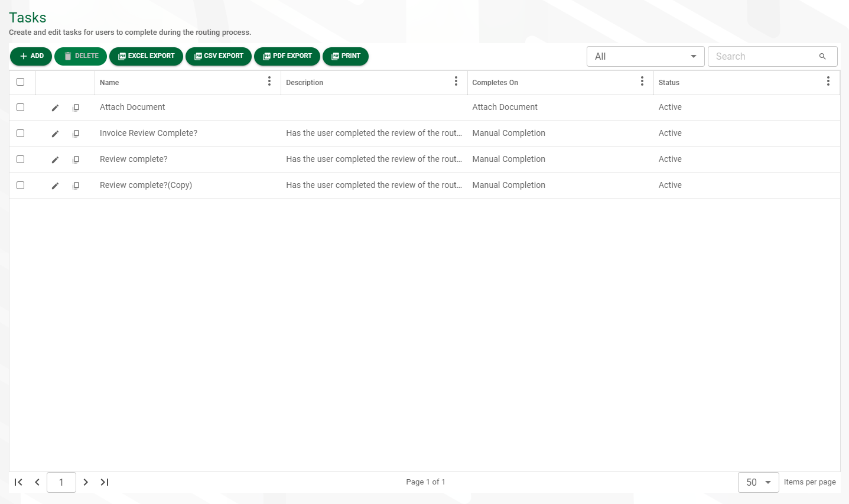
Task: Open the All filter dropdown
Action: click(646, 57)
